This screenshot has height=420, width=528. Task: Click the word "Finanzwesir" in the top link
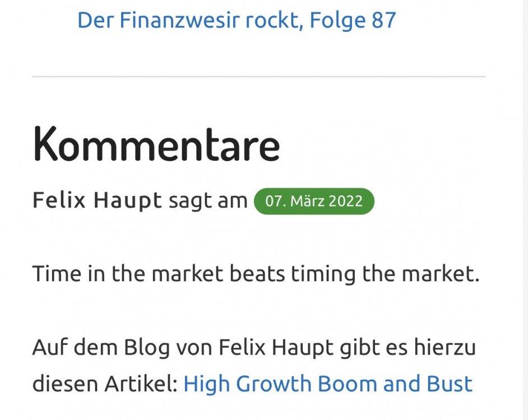point(180,21)
